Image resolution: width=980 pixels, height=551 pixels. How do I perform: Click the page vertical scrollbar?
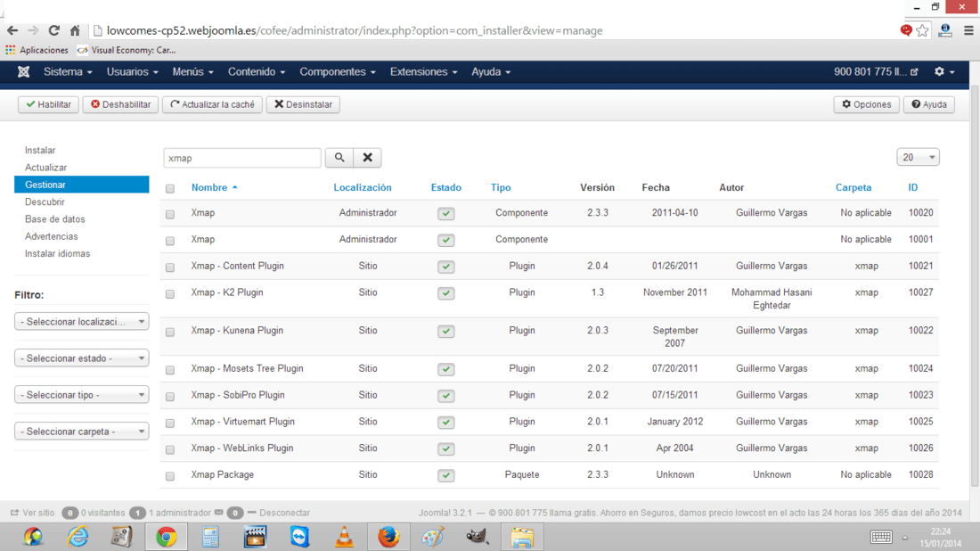click(975, 285)
